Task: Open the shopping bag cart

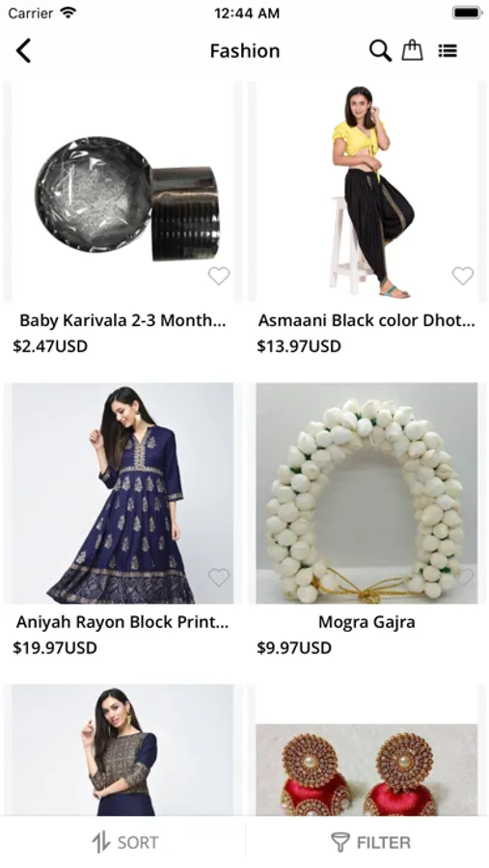Action: point(412,50)
